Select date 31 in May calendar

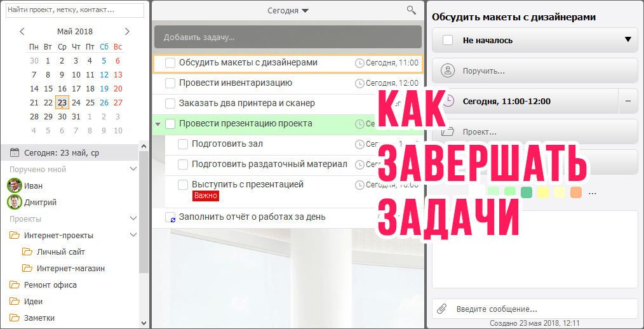[76, 116]
